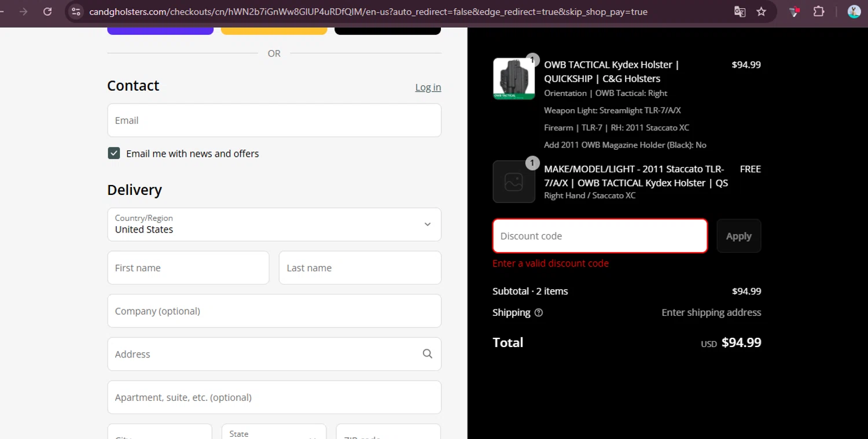This screenshot has width=868, height=439.
Task: Open the Country/Region dropdown
Action: 274,224
